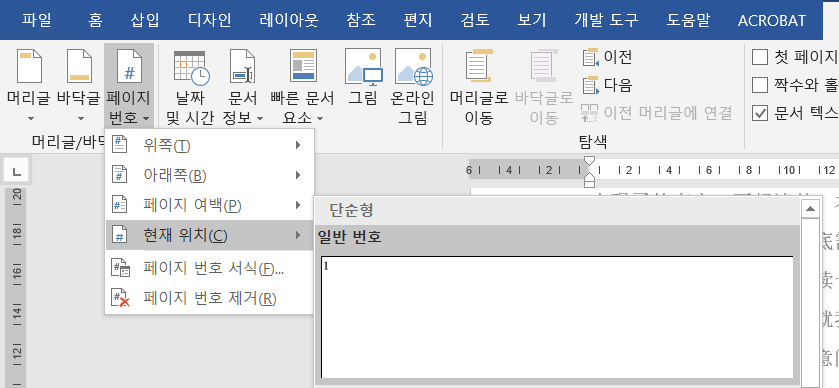Expand the 페이지 여백(P) submenu arrow
Viewport: 839px width, 388px height.
[x=298, y=205]
